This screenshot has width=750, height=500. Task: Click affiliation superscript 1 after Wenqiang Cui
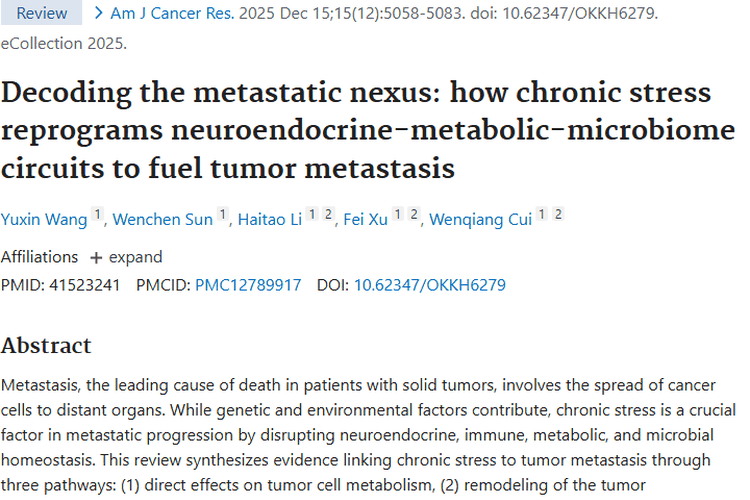[x=543, y=215]
